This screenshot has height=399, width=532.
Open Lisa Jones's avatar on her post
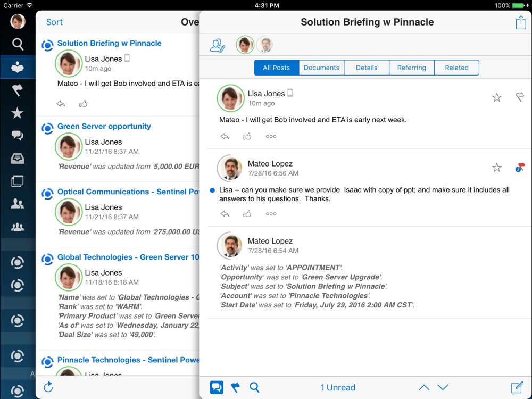230,98
